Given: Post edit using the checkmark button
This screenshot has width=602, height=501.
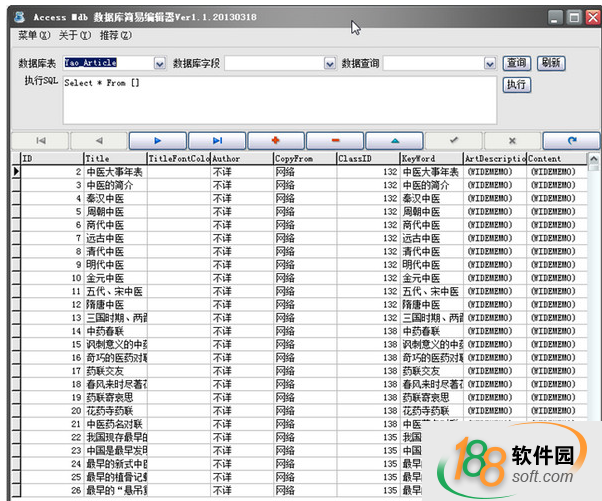Looking at the screenshot, I should click(x=453, y=140).
